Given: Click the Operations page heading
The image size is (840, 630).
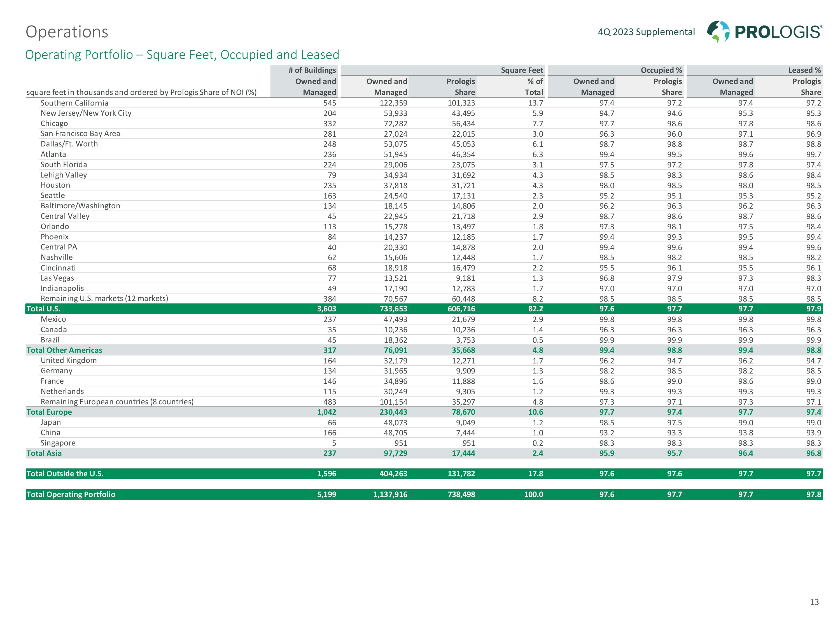Looking at the screenshot, I should click(x=67, y=32).
